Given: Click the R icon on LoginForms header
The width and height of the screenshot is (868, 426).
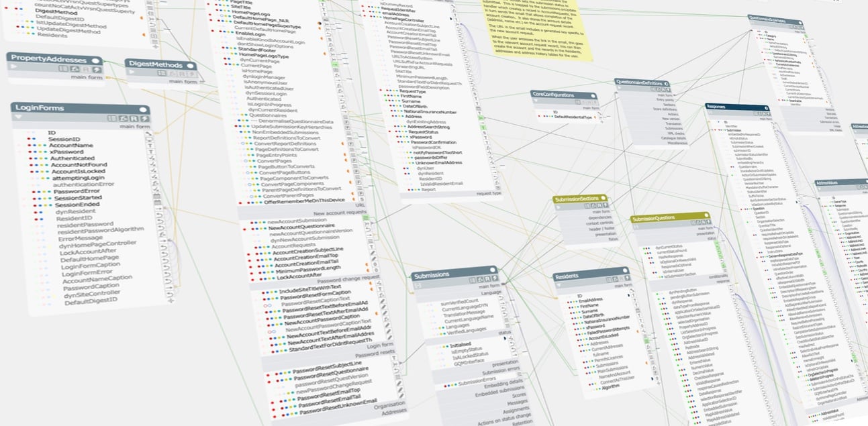Looking at the screenshot, I should [133, 119].
